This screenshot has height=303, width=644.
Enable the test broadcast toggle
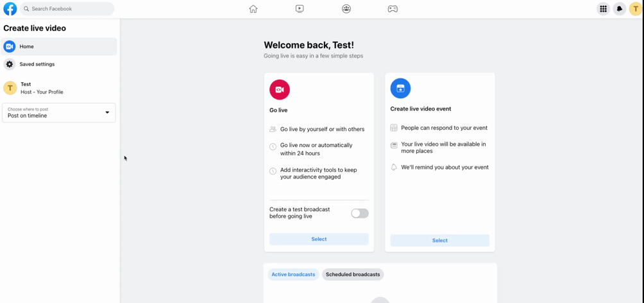coord(359,213)
